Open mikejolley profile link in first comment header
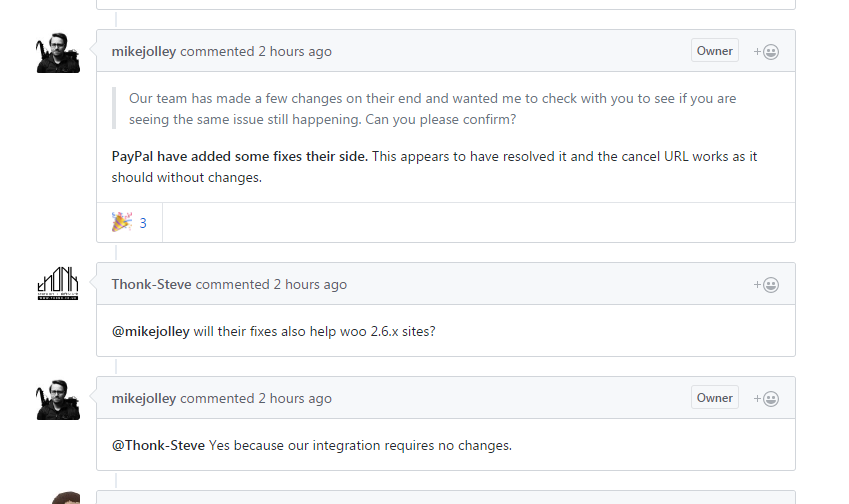The height and width of the screenshot is (504, 849). click(143, 51)
